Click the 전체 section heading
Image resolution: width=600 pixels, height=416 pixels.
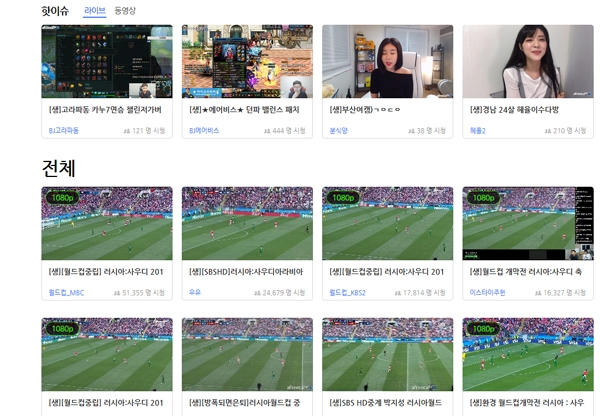(59, 168)
